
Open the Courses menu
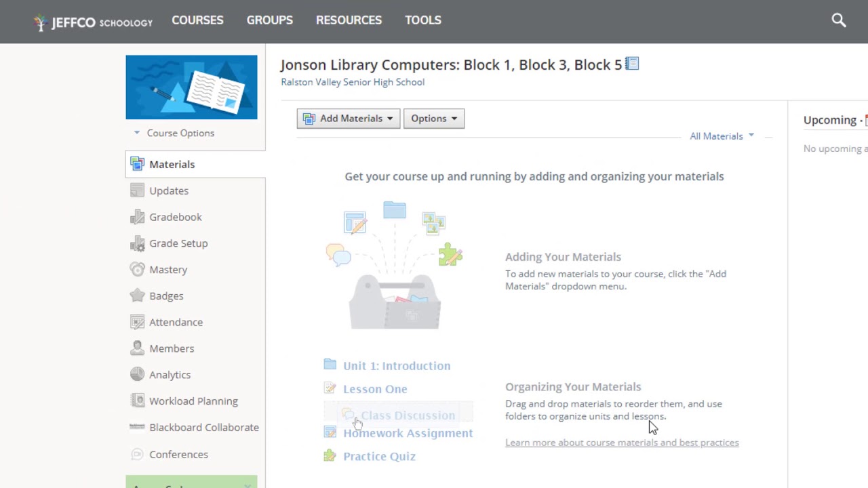197,20
